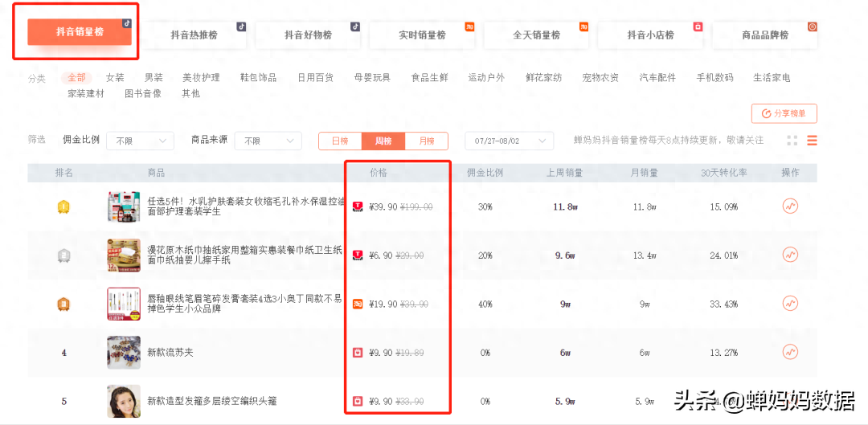Viewport: 868px width, 425px height.
Task: Click Tmall icon beside ¥39.90 price
Action: point(358,206)
